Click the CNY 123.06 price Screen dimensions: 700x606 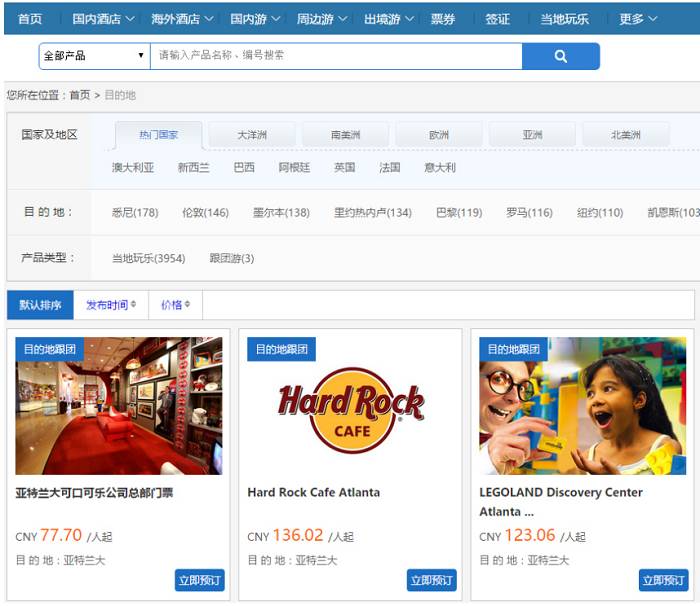(x=532, y=535)
